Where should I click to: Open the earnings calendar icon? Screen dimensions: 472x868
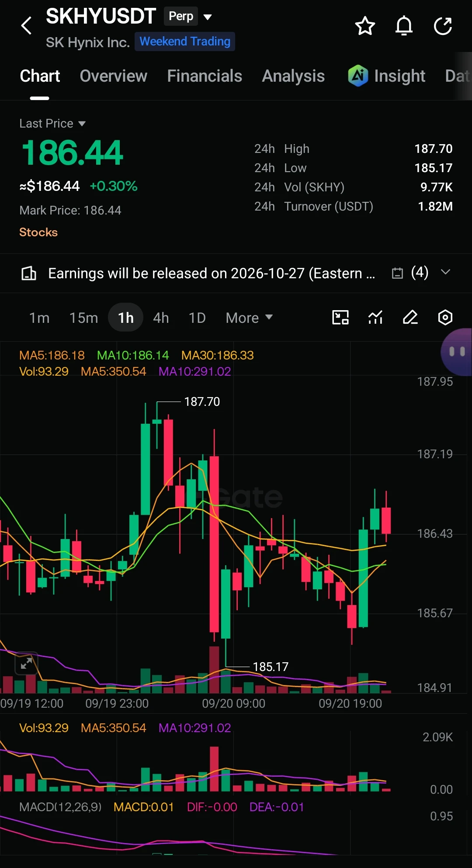coord(397,273)
